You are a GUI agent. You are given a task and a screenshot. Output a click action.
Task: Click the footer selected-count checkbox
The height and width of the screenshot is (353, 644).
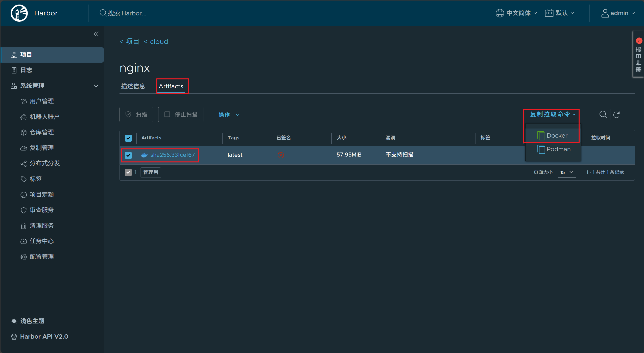click(128, 172)
